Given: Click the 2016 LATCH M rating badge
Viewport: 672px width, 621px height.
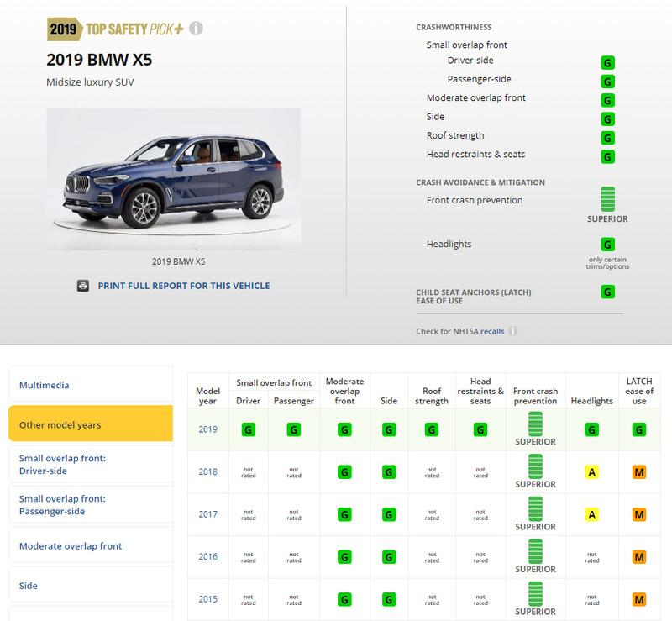Looking at the screenshot, I should [639, 557].
